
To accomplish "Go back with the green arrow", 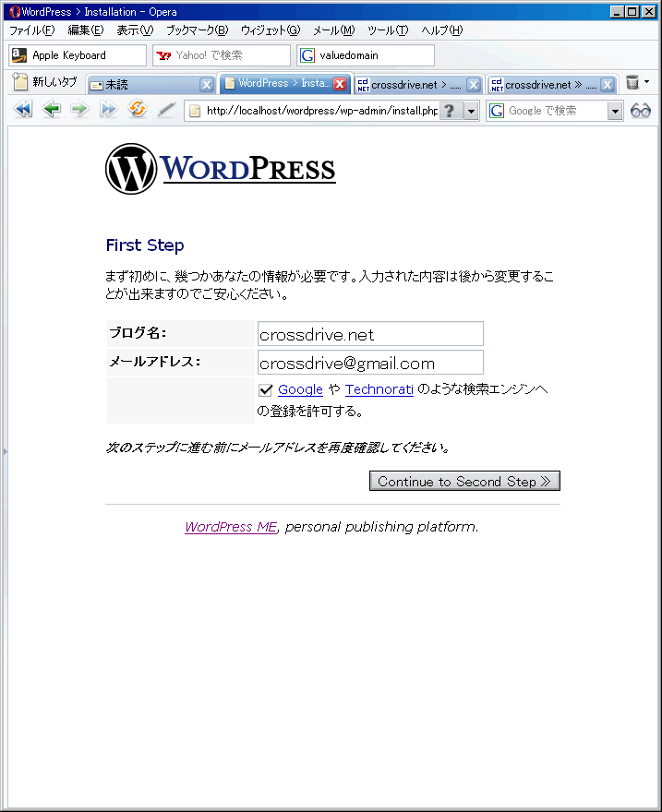I will [x=52, y=110].
